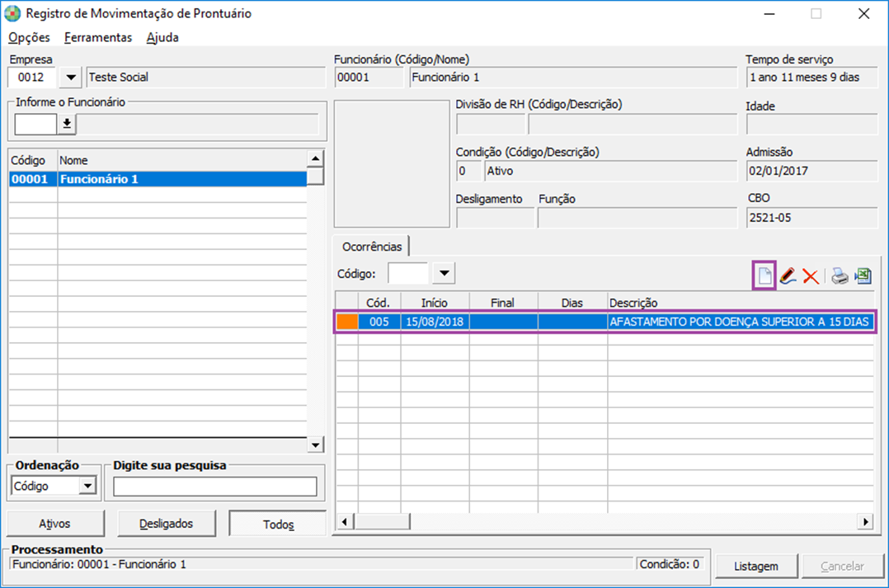Viewport: 889px width, 588px height.
Task: Click the Digite sua pesquisa search field
Action: 215,487
